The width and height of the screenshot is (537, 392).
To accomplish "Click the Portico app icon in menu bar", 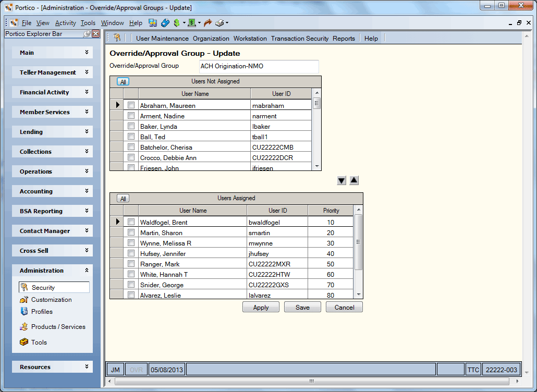I will [14, 23].
